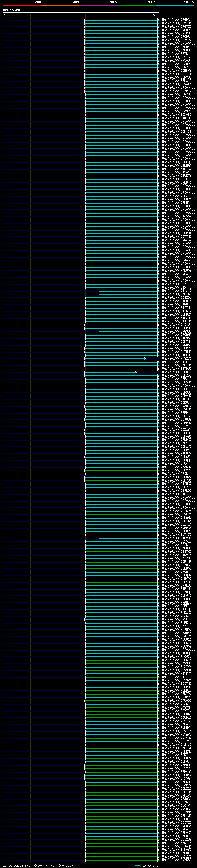Select hit UniRef100_Q7CU70
The width and height of the screenshot is (197, 868).
click(x=176, y=836)
